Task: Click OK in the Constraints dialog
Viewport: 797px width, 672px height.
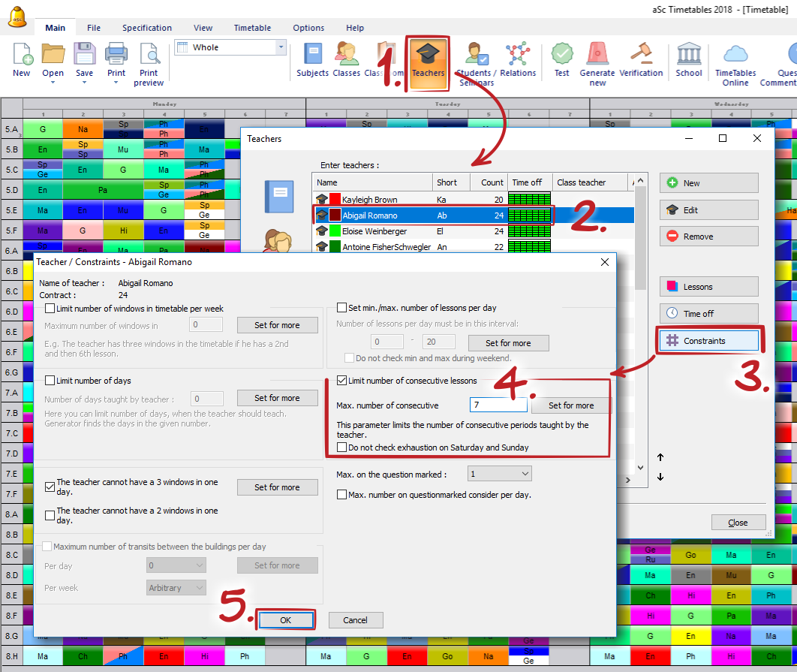Action: tap(285, 620)
